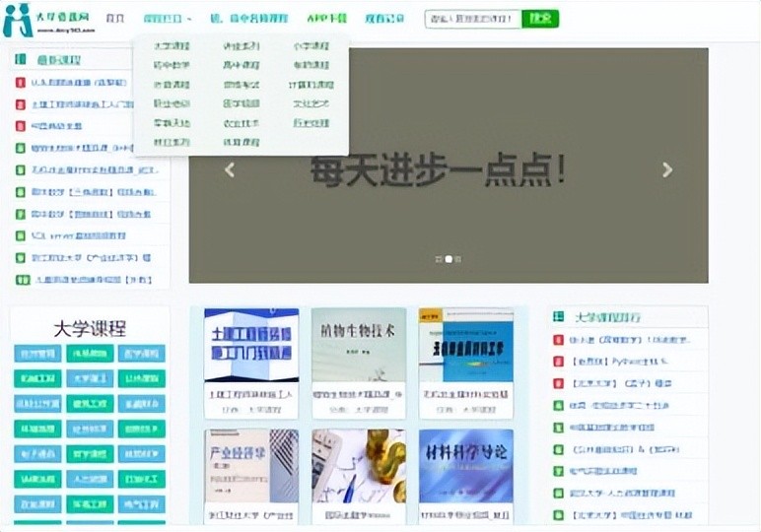The height and width of the screenshot is (532, 761).
Task: Go to previous banner slide arrow
Action: point(230,169)
